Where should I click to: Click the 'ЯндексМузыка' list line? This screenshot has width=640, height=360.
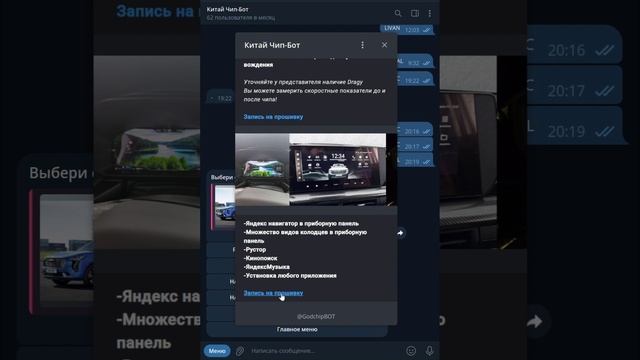coord(267,267)
